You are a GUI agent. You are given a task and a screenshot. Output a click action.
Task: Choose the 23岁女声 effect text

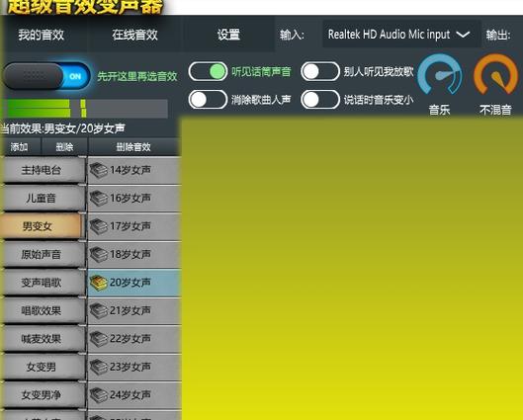click(131, 367)
